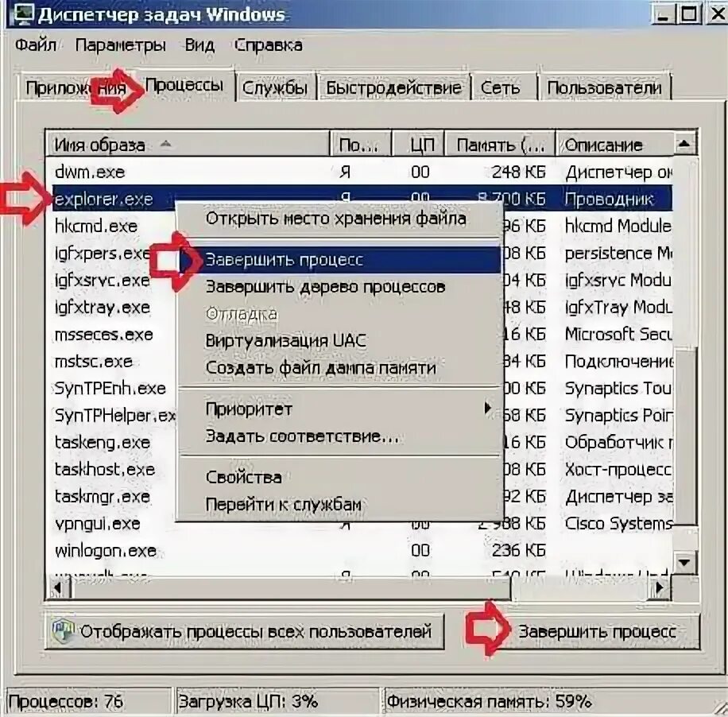Click the scroll down arrow of process list
Image resolution: width=728 pixels, height=717 pixels.
click(685, 563)
